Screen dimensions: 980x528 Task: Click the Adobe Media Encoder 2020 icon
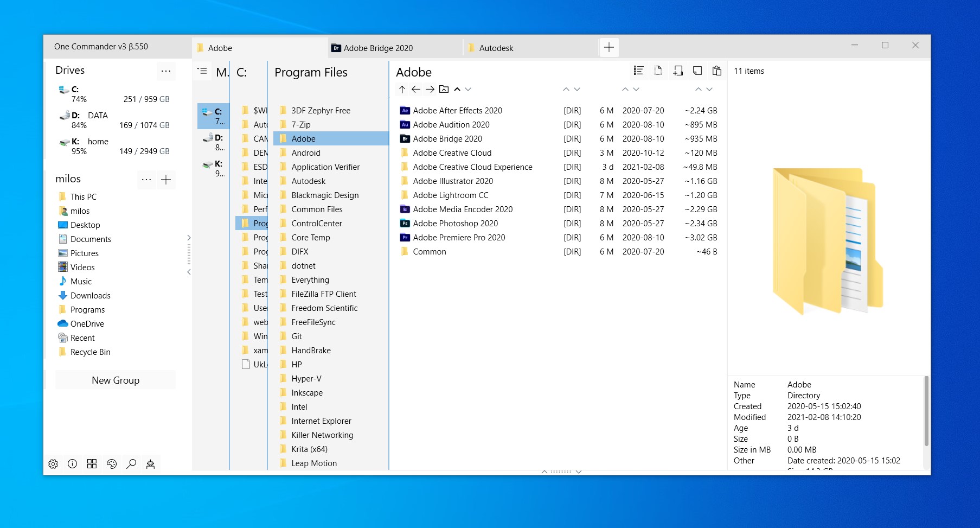[405, 209]
